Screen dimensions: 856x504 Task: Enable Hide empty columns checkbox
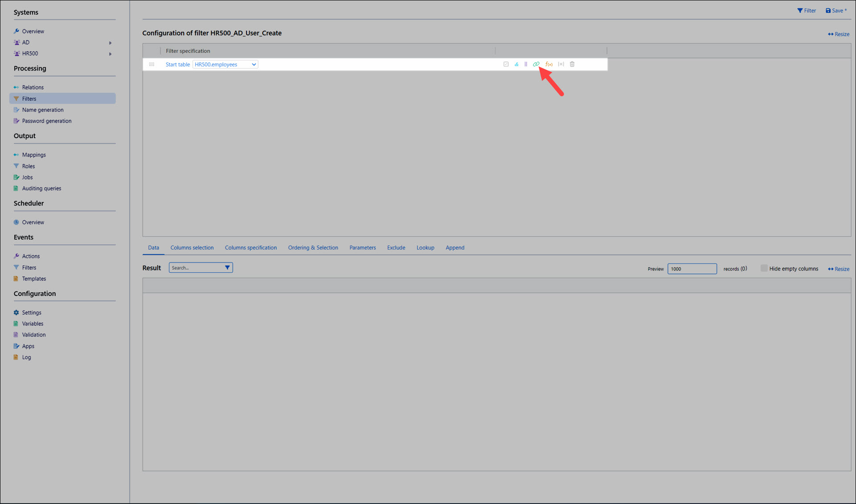point(764,268)
